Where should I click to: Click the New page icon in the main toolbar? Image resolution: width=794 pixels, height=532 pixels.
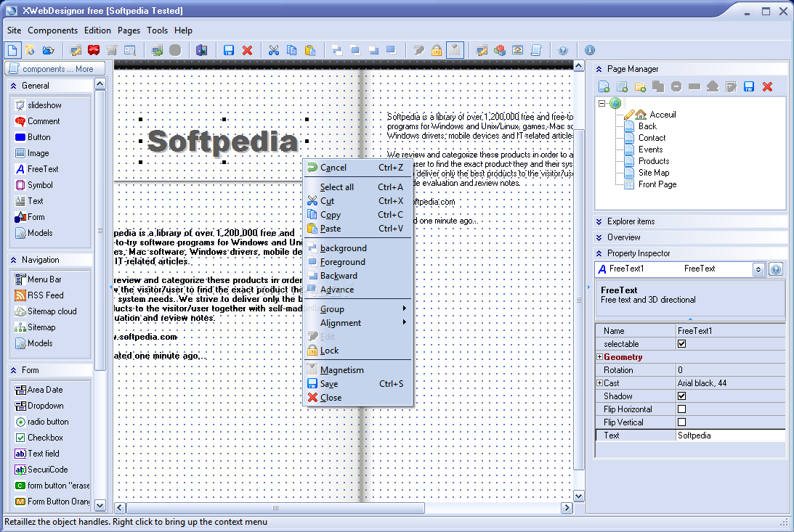[x=12, y=50]
